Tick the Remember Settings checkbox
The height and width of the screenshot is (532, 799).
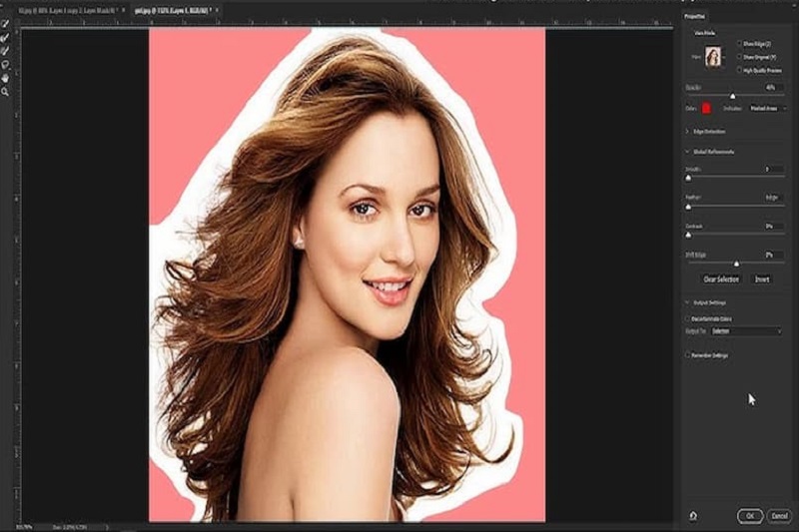pos(687,355)
